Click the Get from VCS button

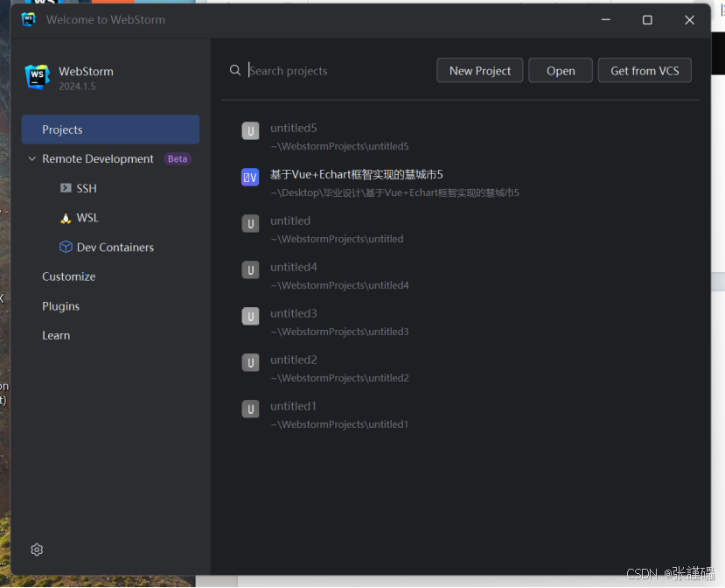click(645, 70)
